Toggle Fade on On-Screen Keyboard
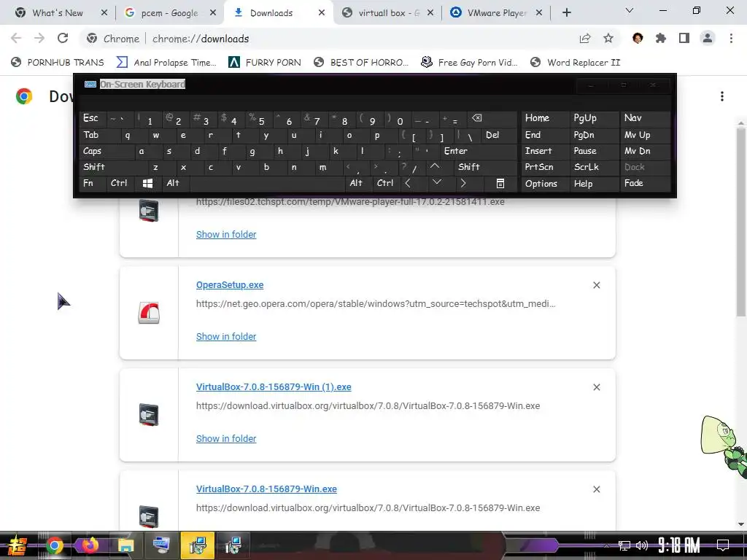Viewport: 747px width, 560px height. [x=645, y=183]
